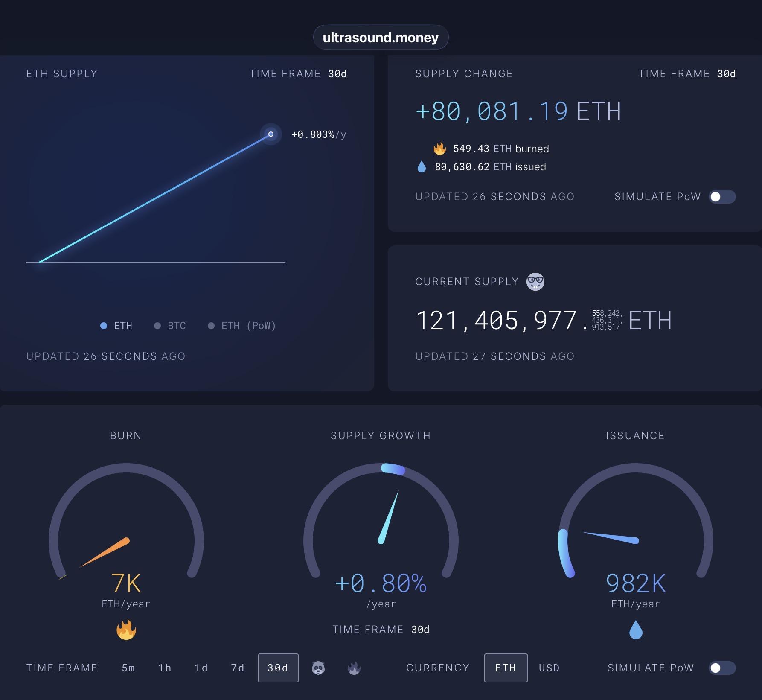Set currency to ETH

click(x=506, y=668)
